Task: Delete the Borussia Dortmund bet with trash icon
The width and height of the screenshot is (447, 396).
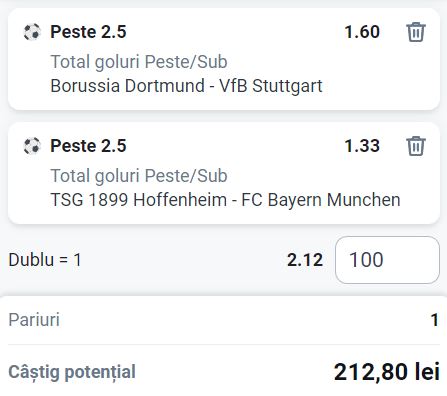Action: 416,32
